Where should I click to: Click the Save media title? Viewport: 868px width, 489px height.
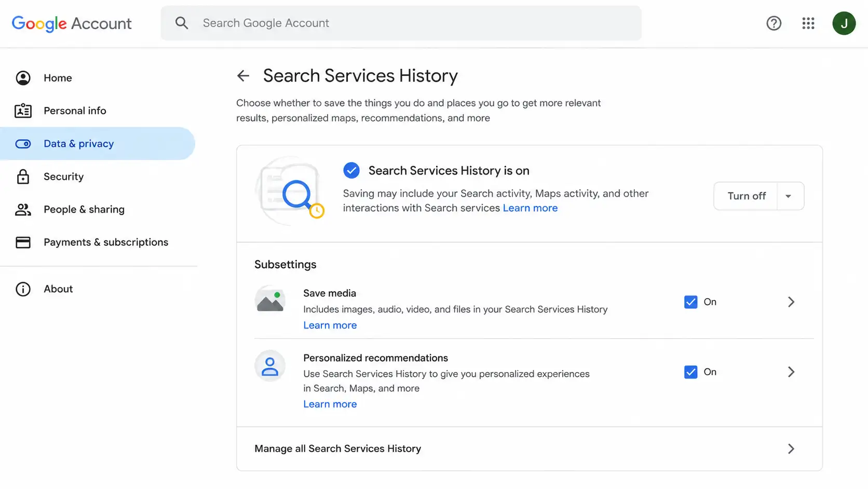[x=330, y=293]
